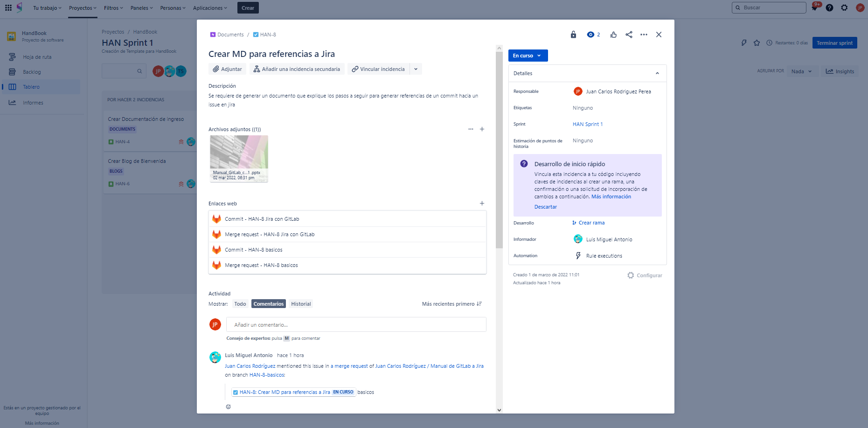
Task: Click the Configurar gear button
Action: tap(645, 275)
